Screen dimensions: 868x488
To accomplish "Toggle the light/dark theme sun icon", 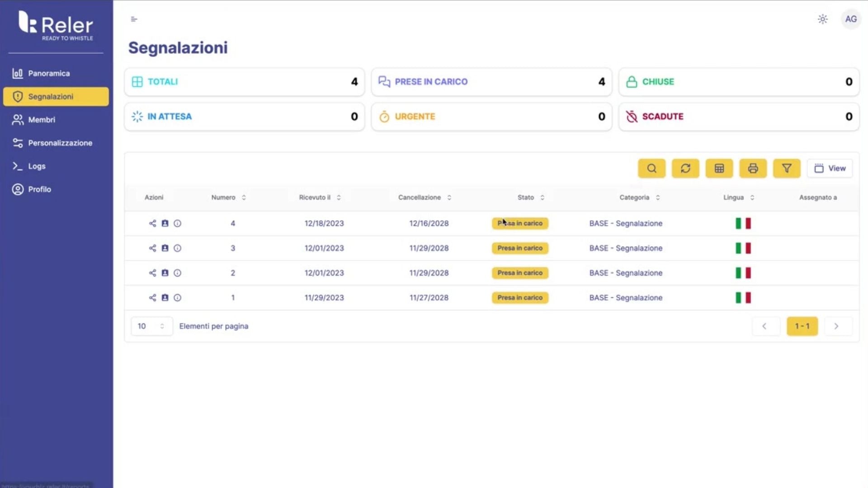I will coord(822,19).
